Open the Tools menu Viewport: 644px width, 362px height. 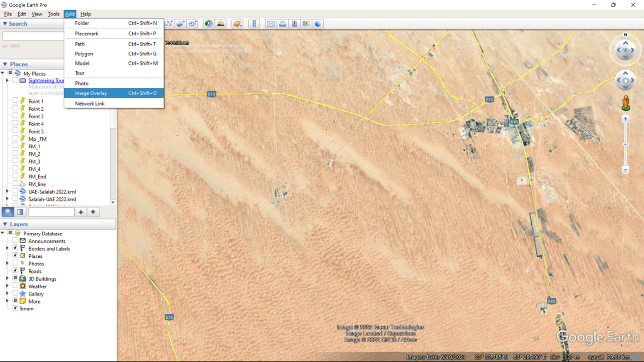click(53, 14)
